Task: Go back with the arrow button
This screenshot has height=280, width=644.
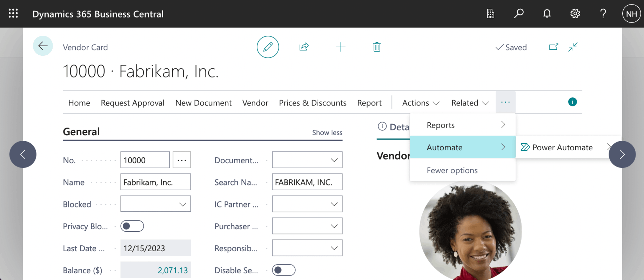Action: click(43, 46)
